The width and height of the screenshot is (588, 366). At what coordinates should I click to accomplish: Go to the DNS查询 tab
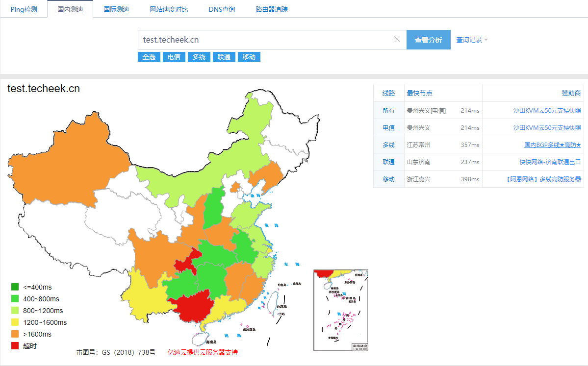[x=222, y=9]
